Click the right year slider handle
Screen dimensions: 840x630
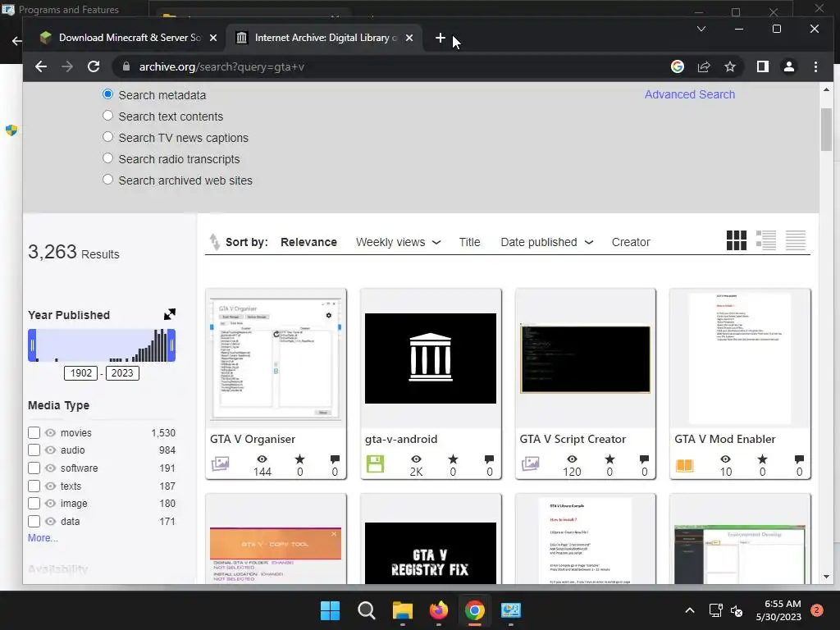(x=172, y=345)
